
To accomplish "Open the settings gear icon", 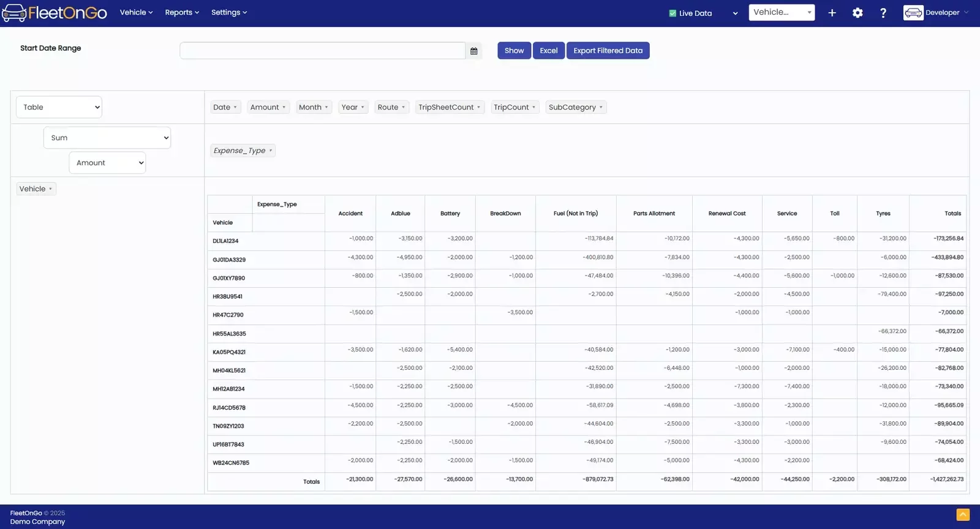I will tap(858, 13).
